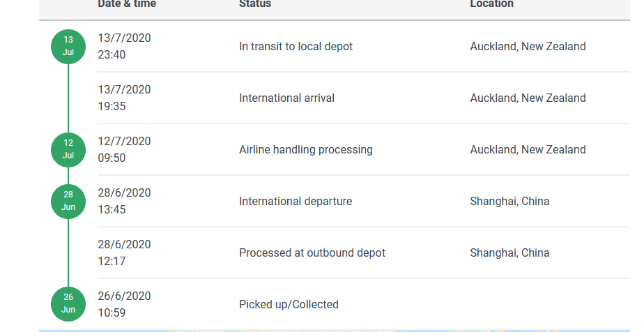Viewport: 644px width, 332px height.
Task: Select the International arrival status text
Action: (286, 98)
